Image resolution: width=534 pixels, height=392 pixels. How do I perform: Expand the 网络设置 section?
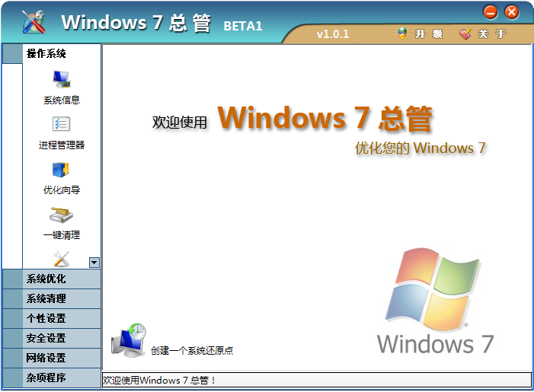52,358
